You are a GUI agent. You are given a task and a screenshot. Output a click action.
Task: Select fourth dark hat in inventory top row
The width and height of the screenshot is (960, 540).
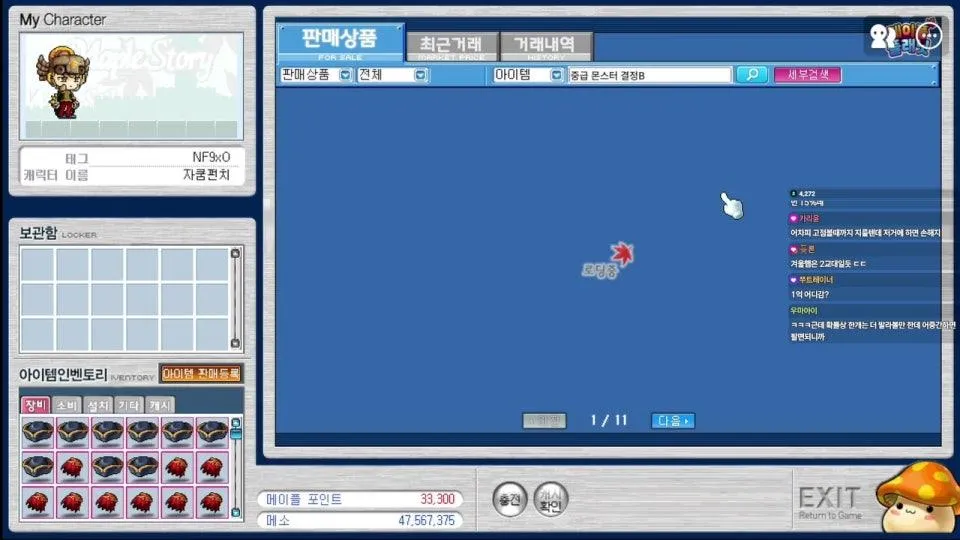pos(143,433)
